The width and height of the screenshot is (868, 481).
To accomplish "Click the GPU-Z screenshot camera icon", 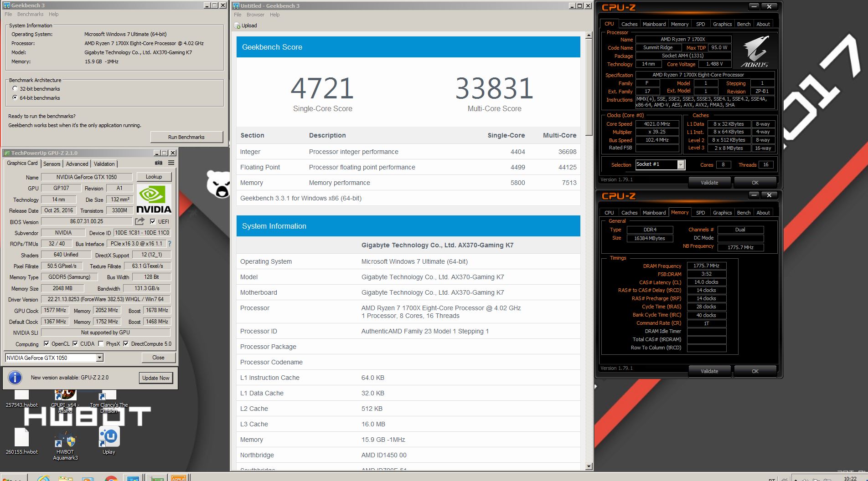I will 159,163.
